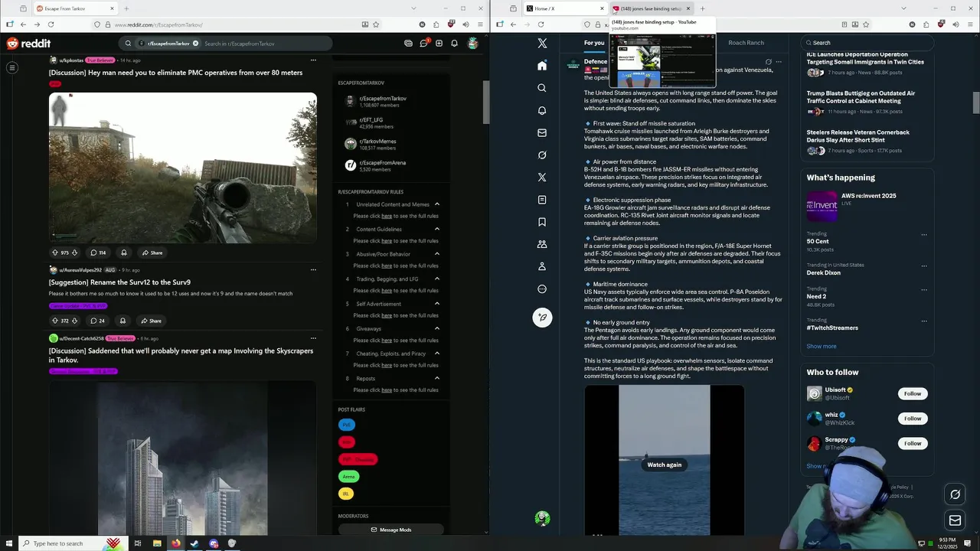Screen dimensions: 980x551
Task: Open X notifications bell in sidebar
Action: pyautogui.click(x=542, y=110)
